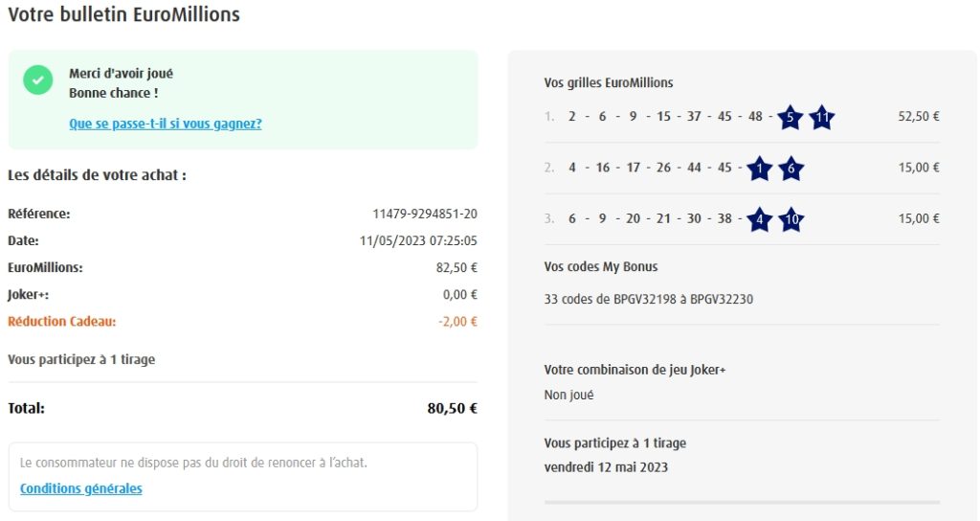Click the 52,50 € price of grid 1
The image size is (980, 521).
coord(919,117)
